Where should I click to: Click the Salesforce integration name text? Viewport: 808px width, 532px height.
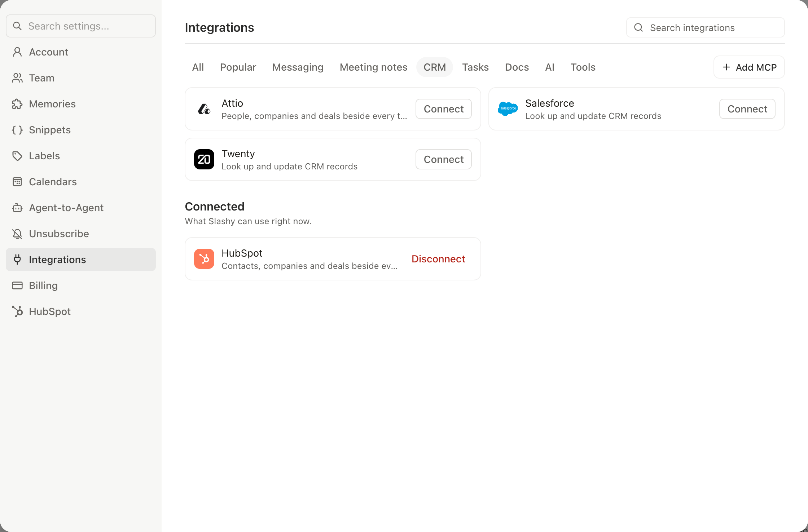click(549, 103)
